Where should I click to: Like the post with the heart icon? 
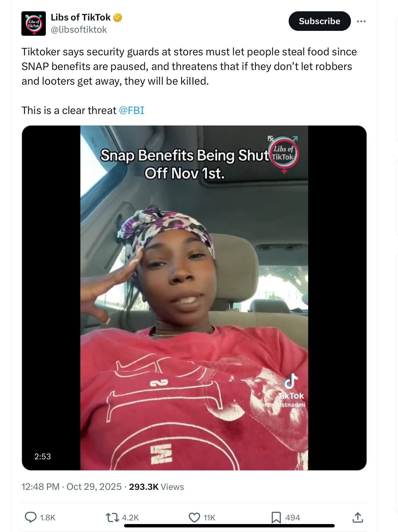pos(194,517)
